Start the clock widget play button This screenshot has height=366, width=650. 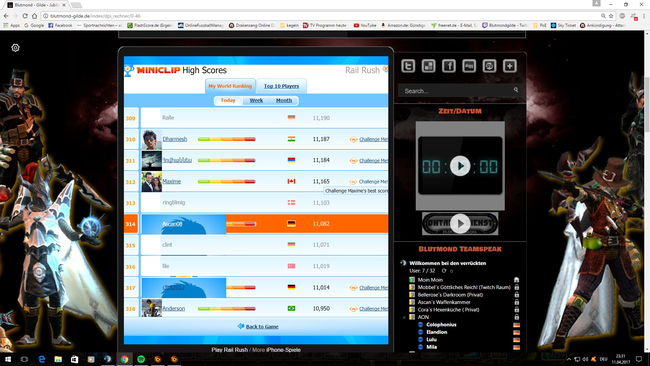[x=460, y=166]
